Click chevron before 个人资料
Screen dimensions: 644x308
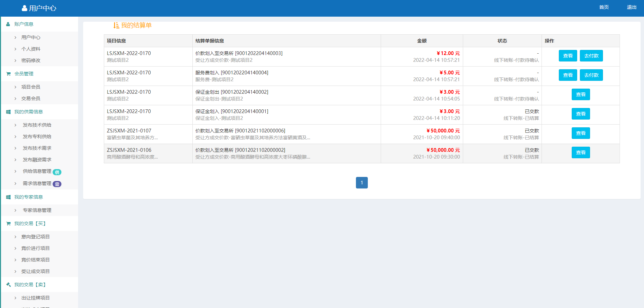point(15,49)
